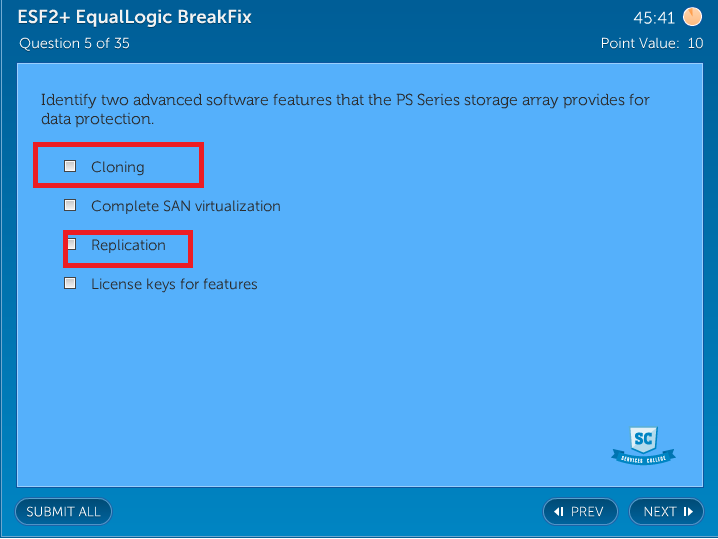Select the License keys for features checkbox
The image size is (718, 539).
click(70, 283)
